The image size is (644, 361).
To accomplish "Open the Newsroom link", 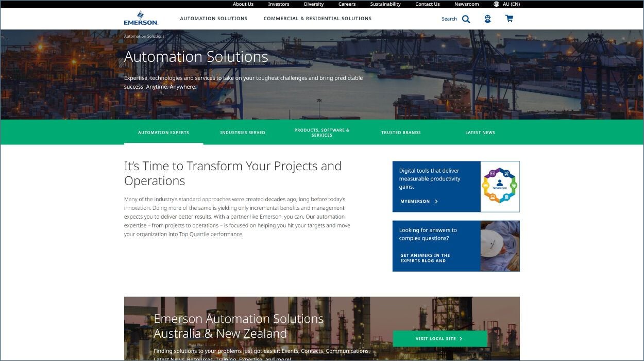I will 467,4.
